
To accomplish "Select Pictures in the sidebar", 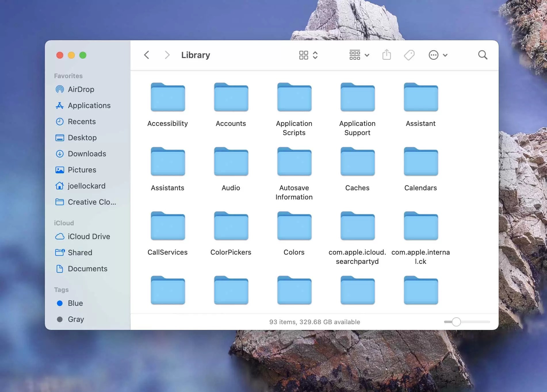I will 82,170.
